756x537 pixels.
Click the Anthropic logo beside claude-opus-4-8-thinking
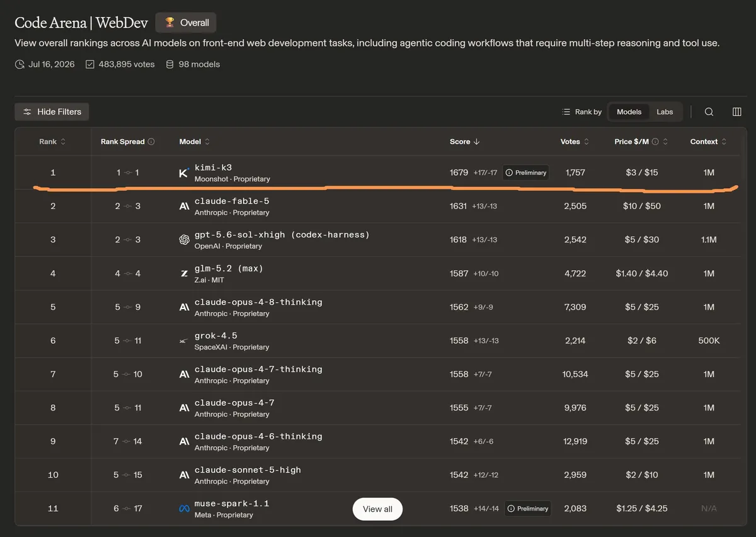pos(184,307)
